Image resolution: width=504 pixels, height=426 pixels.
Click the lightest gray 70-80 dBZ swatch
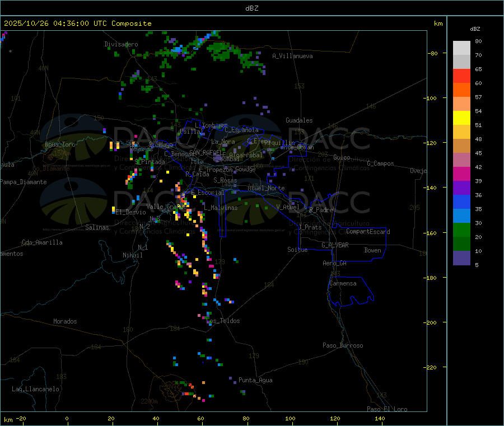[x=461, y=48]
